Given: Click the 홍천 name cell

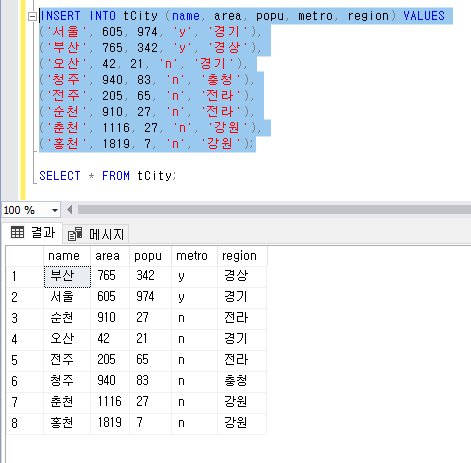Looking at the screenshot, I should click(x=67, y=424).
